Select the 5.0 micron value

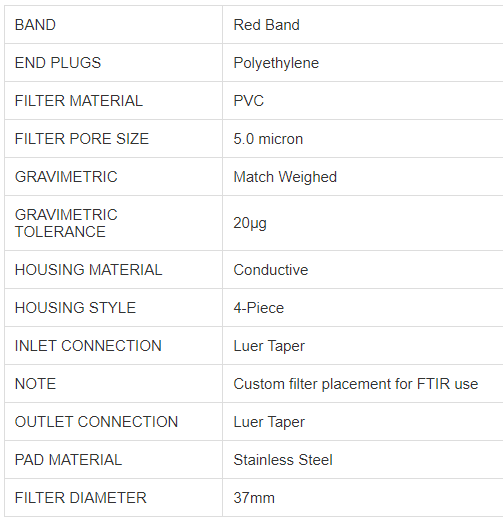pyautogui.click(x=268, y=139)
